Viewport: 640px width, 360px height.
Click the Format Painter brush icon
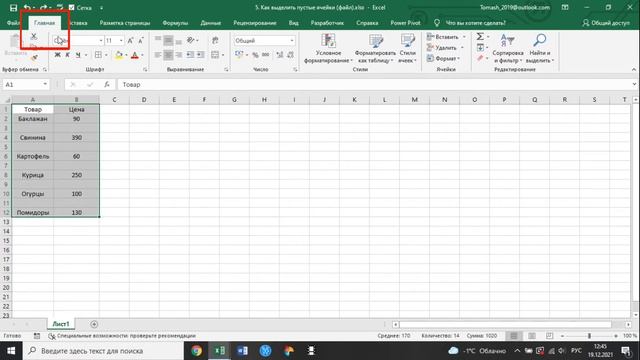click(x=34, y=58)
